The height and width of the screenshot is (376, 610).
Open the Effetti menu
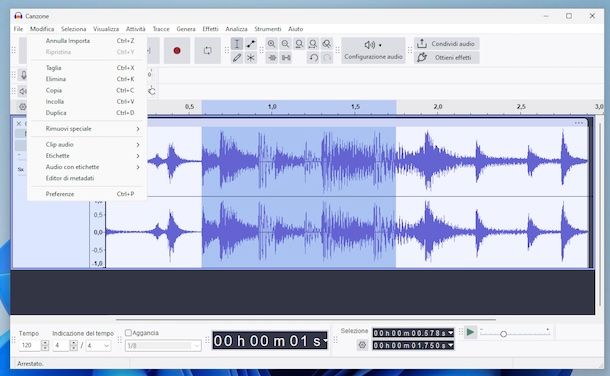click(x=210, y=29)
